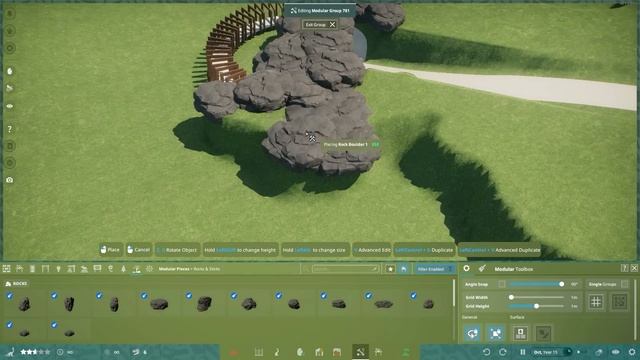Pause the game time
Viewport: 640px width, 360px height.
[522, 352]
